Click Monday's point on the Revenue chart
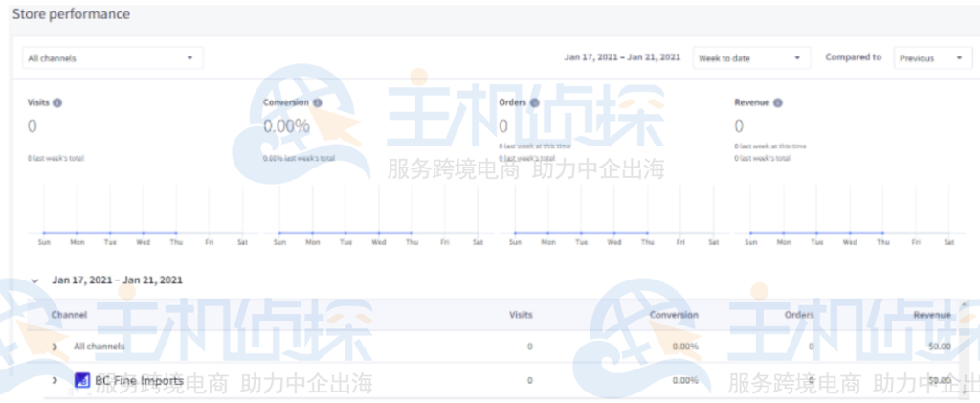Screen dimensions: 980x403 point(783,232)
